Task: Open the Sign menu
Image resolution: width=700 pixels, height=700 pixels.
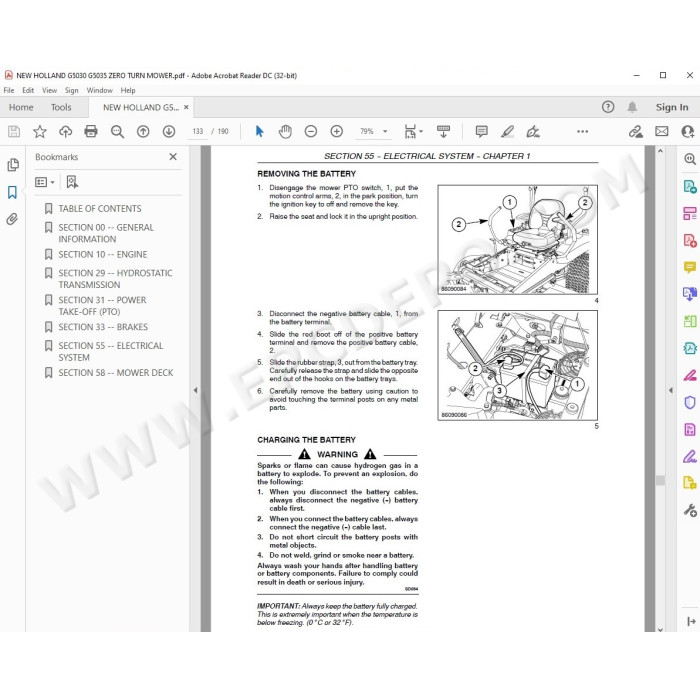Action: 71,90
